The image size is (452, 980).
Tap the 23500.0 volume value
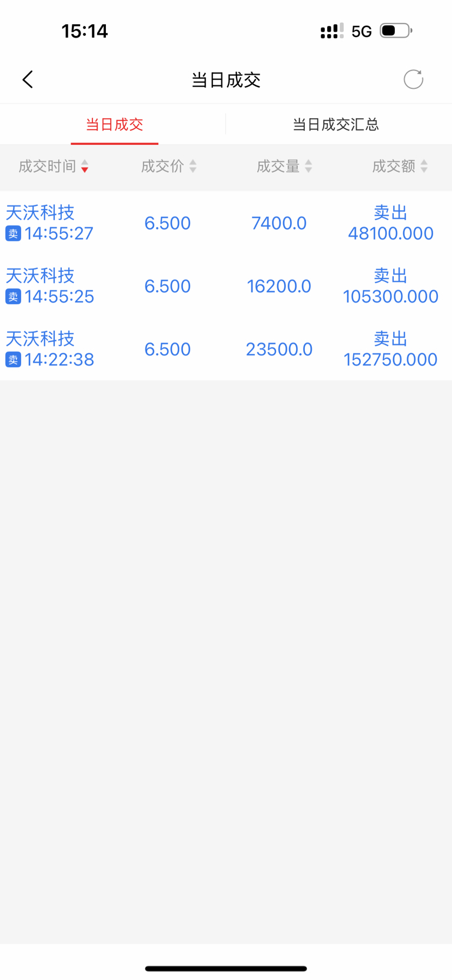click(x=279, y=349)
